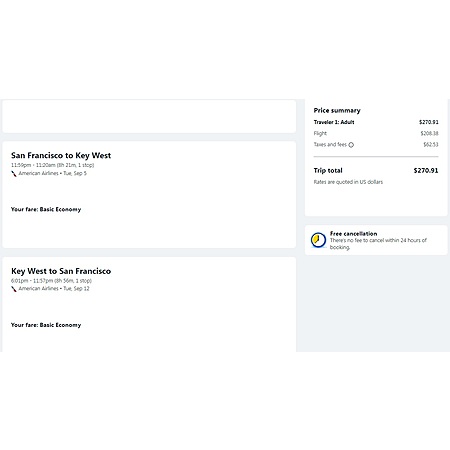The height and width of the screenshot is (450, 450).
Task: Select the Key West to San Francisco heading
Action: [x=61, y=271]
